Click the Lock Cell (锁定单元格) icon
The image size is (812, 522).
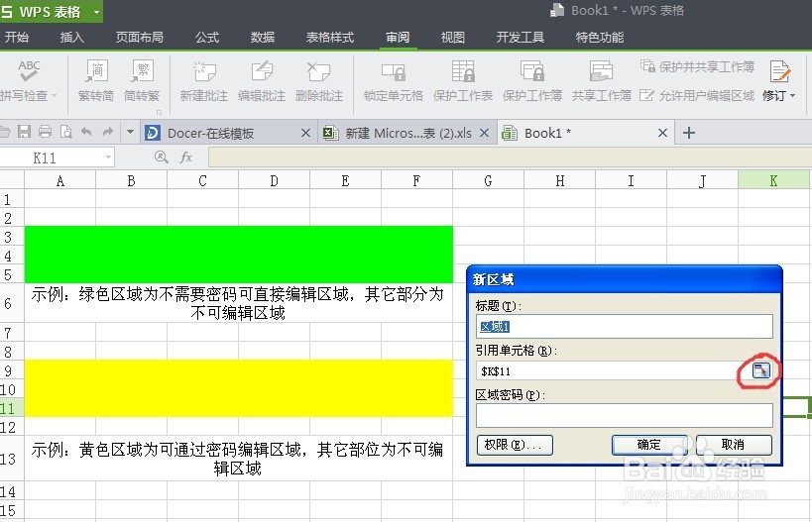[393, 72]
